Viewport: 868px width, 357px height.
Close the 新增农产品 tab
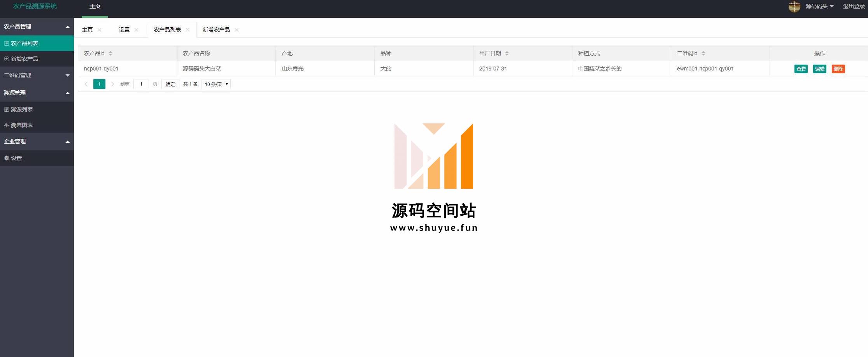(x=237, y=30)
